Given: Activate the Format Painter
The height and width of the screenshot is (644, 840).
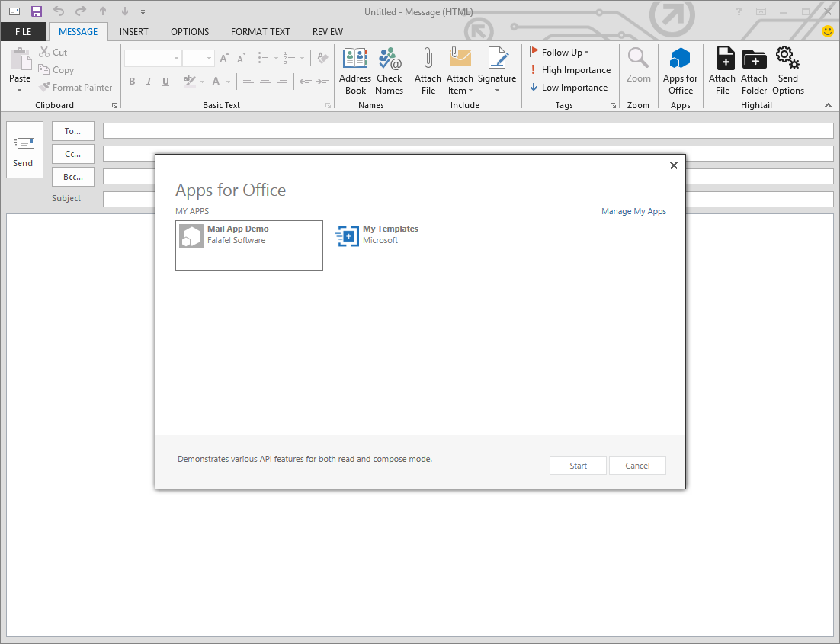Looking at the screenshot, I should click(75, 87).
